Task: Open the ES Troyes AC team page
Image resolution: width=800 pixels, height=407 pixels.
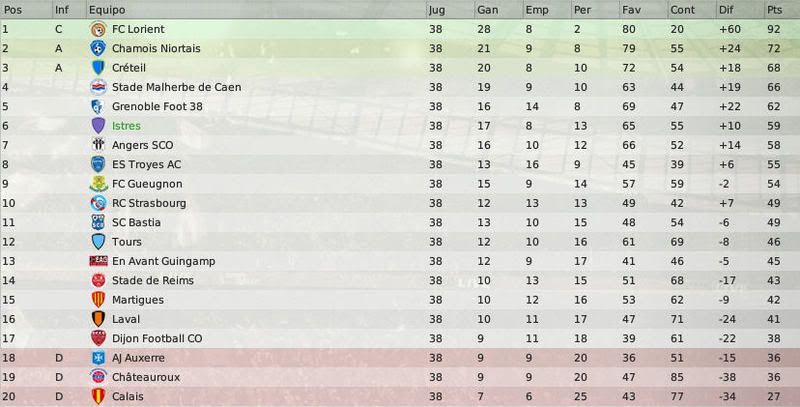Action: pos(146,164)
